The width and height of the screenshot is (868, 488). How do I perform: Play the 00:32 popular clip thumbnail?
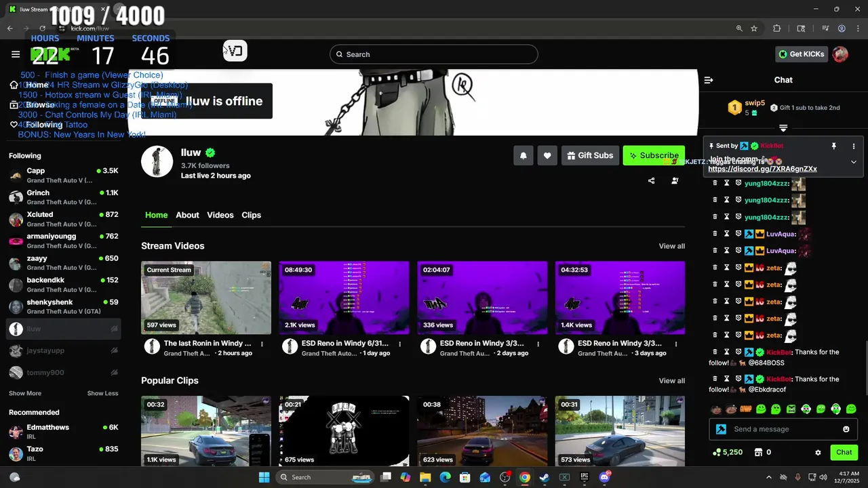[206, 431]
